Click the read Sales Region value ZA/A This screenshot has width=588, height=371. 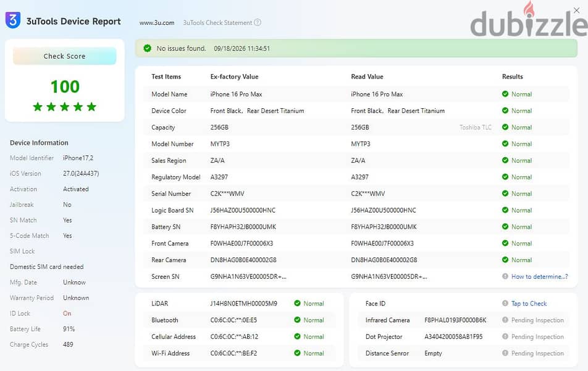(358, 160)
